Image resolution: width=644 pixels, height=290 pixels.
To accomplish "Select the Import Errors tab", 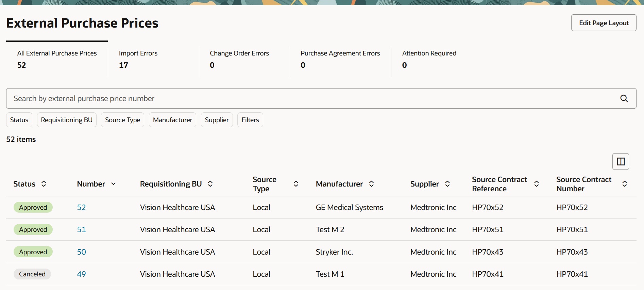I will click(138, 59).
